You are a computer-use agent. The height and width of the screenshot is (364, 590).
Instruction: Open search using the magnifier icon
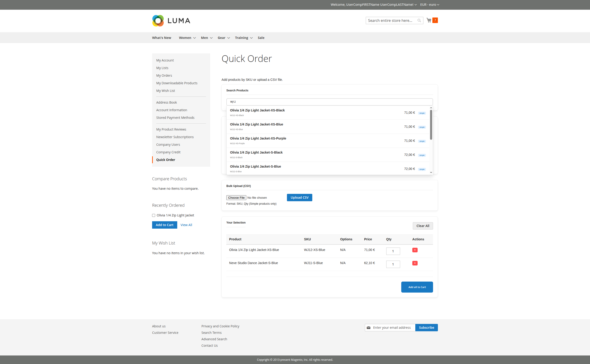tap(419, 20)
